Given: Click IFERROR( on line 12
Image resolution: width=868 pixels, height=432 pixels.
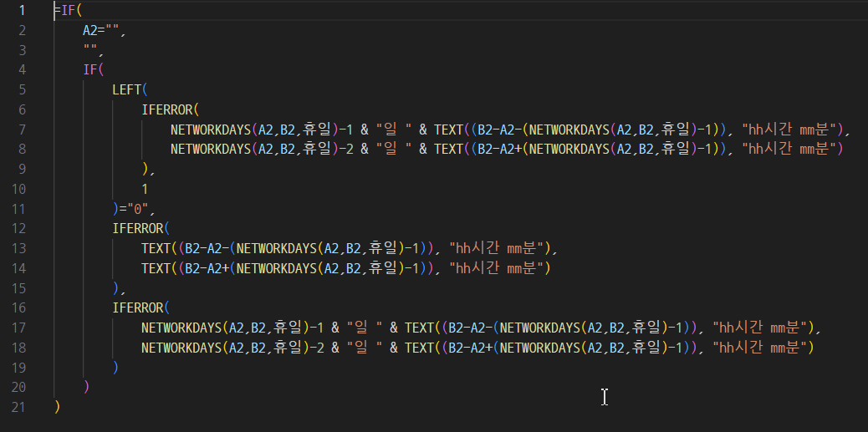Looking at the screenshot, I should pyautogui.click(x=141, y=228).
